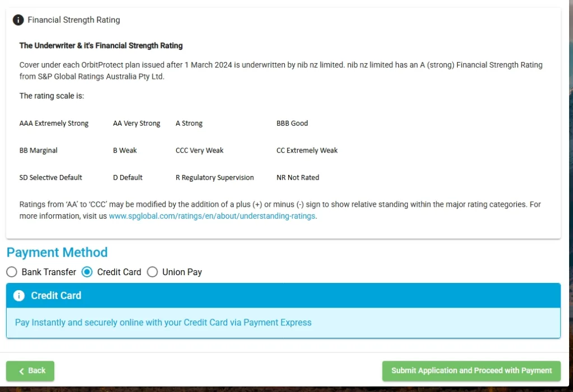
Task: Click the Financial Strength Rating info icon
Action: [18, 20]
